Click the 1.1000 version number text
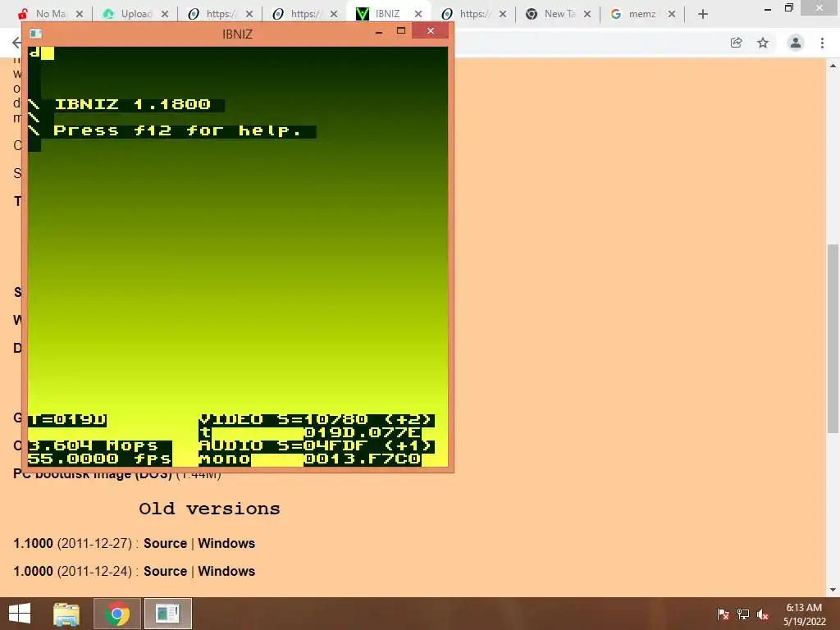Image resolution: width=840 pixels, height=630 pixels. pyautogui.click(x=33, y=543)
